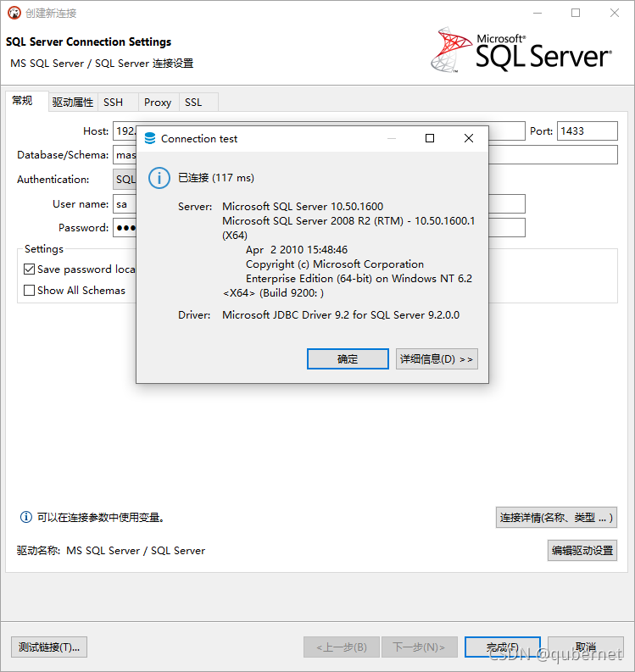Click the Password field
The width and height of the screenshot is (635, 672).
(x=125, y=228)
